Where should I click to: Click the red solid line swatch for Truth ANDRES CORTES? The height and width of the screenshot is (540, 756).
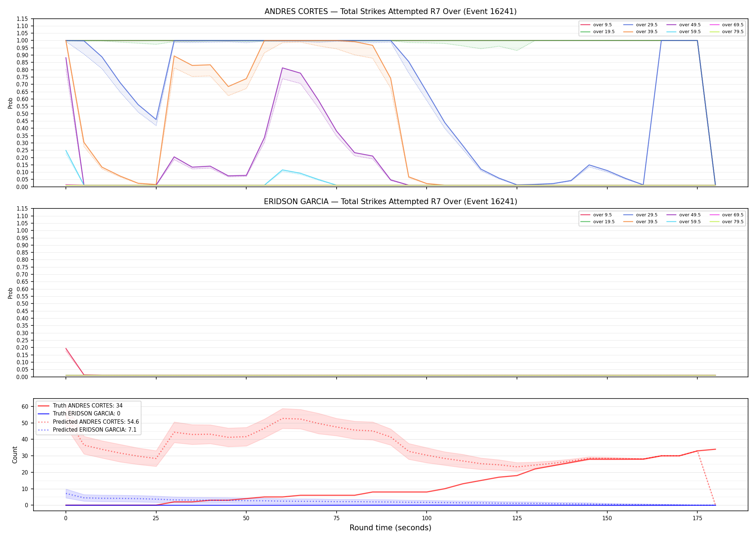tap(43, 406)
